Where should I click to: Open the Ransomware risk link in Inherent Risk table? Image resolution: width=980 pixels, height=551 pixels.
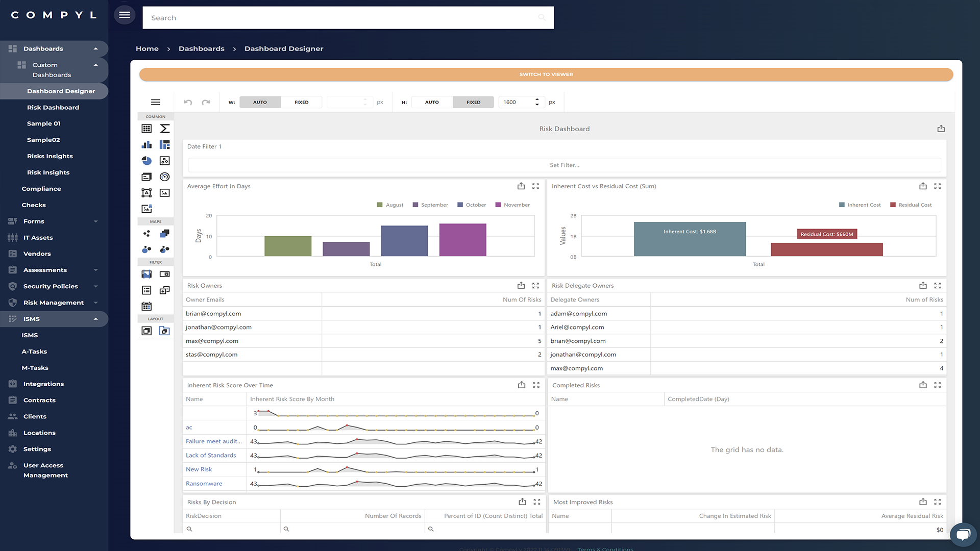[204, 483]
